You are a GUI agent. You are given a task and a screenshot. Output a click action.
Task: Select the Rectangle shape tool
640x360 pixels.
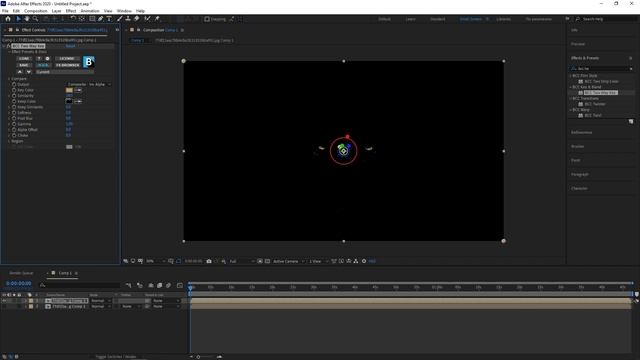[92, 19]
